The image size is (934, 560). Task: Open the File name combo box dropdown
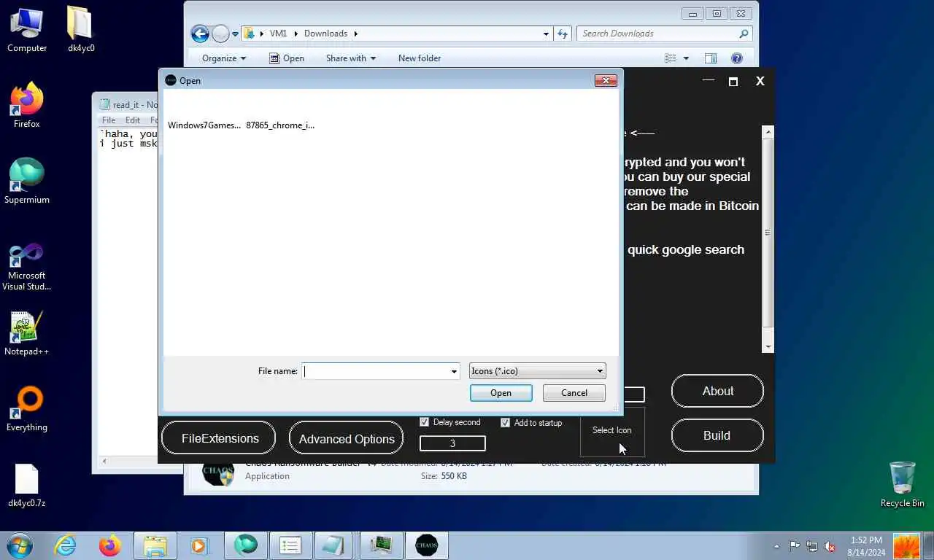coord(455,371)
